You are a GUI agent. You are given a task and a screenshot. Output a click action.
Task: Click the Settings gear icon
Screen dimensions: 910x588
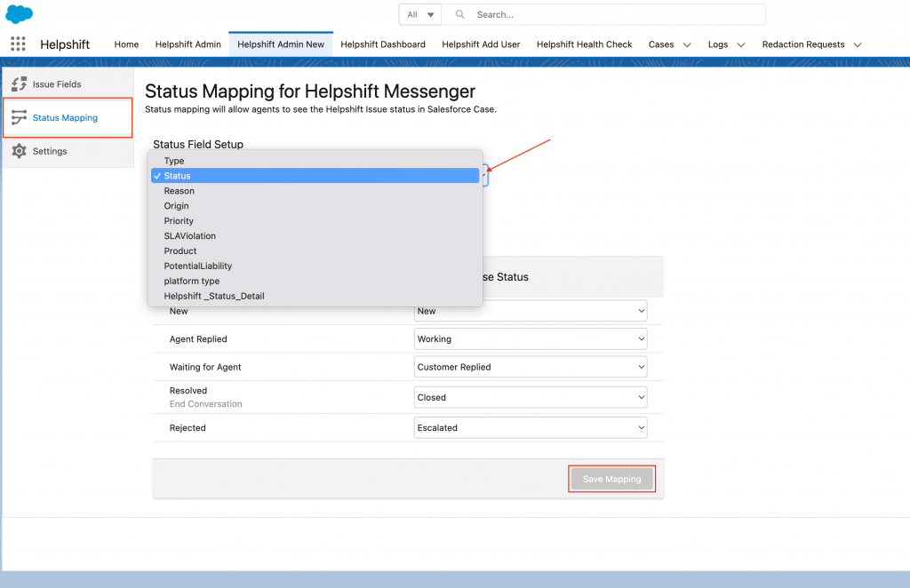coord(19,151)
